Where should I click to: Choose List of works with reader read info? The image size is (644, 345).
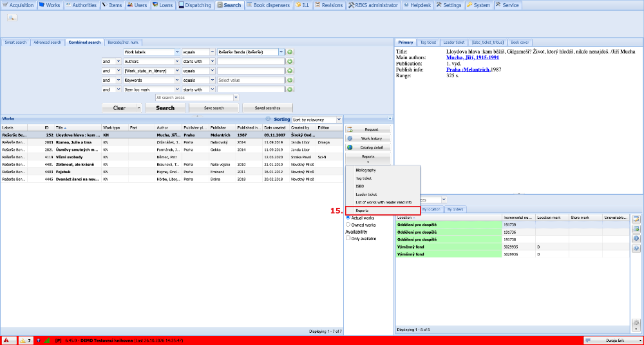383,202
